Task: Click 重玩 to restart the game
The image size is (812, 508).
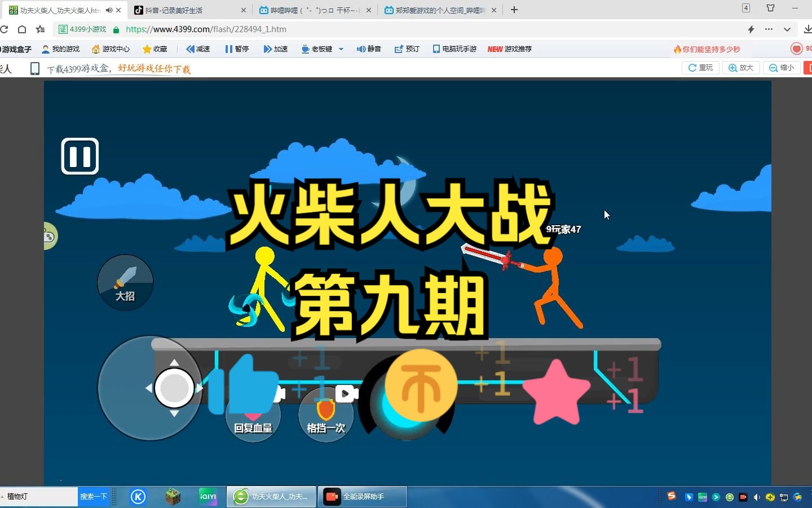Action: tap(700, 68)
